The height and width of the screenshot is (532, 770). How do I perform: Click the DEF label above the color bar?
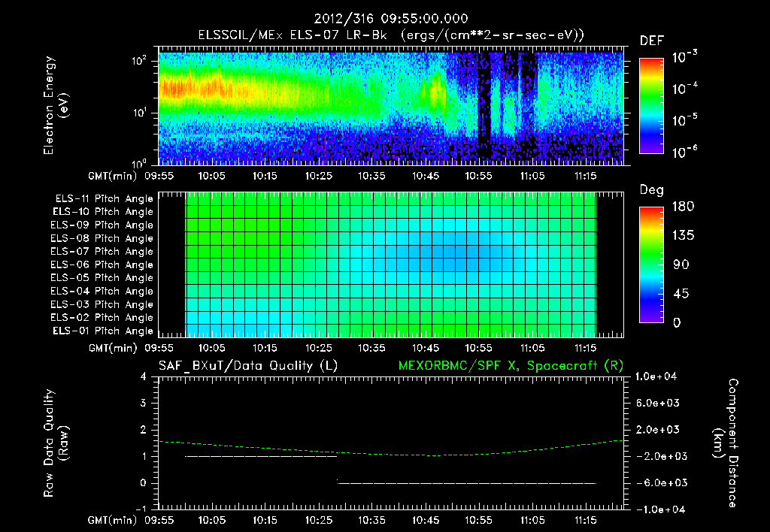[x=652, y=41]
